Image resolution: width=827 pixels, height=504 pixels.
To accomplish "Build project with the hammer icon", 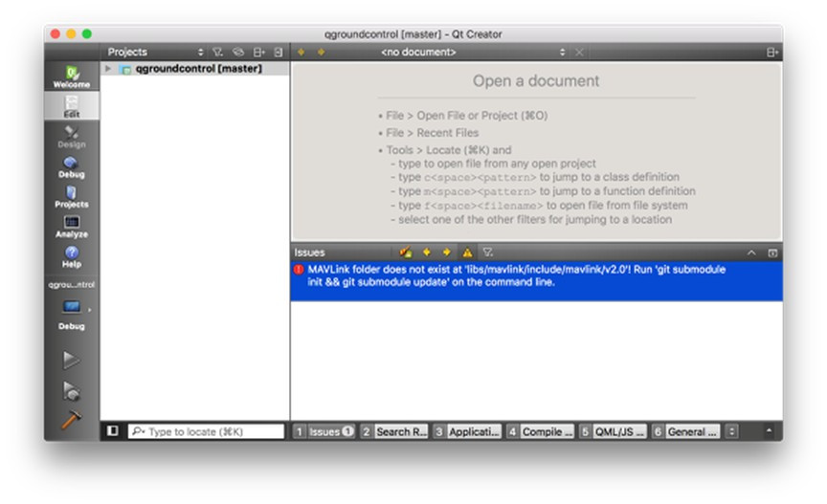I will click(71, 420).
